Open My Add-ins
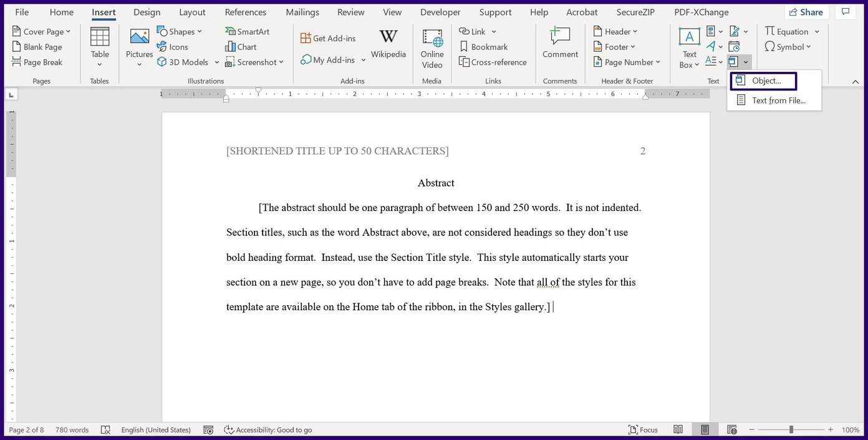The image size is (868, 440). [x=328, y=60]
